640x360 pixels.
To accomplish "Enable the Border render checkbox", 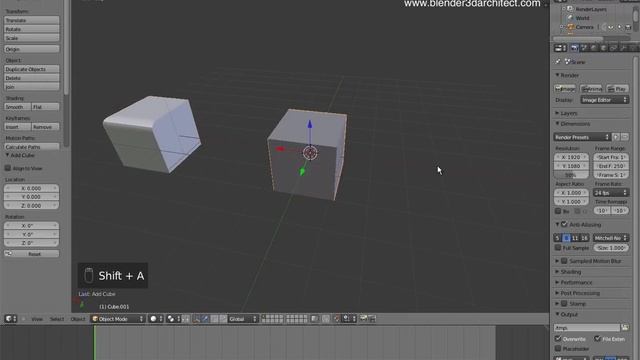I will click(x=558, y=211).
